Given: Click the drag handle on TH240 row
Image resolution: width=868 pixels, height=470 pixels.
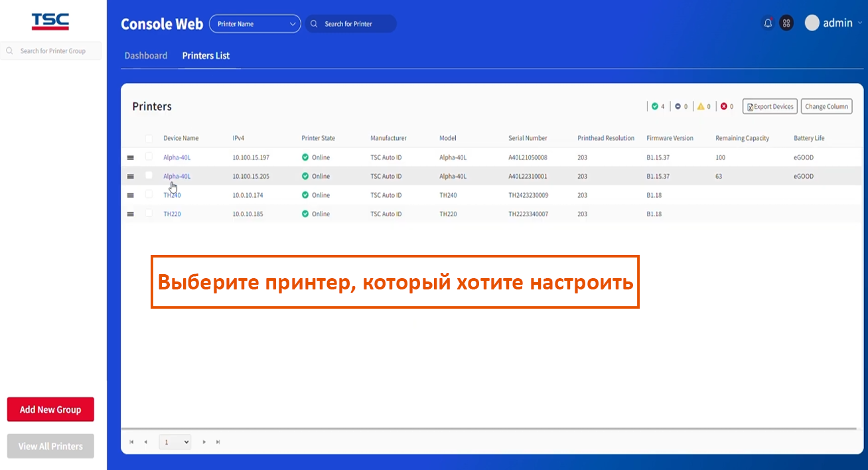Looking at the screenshot, I should [130, 195].
